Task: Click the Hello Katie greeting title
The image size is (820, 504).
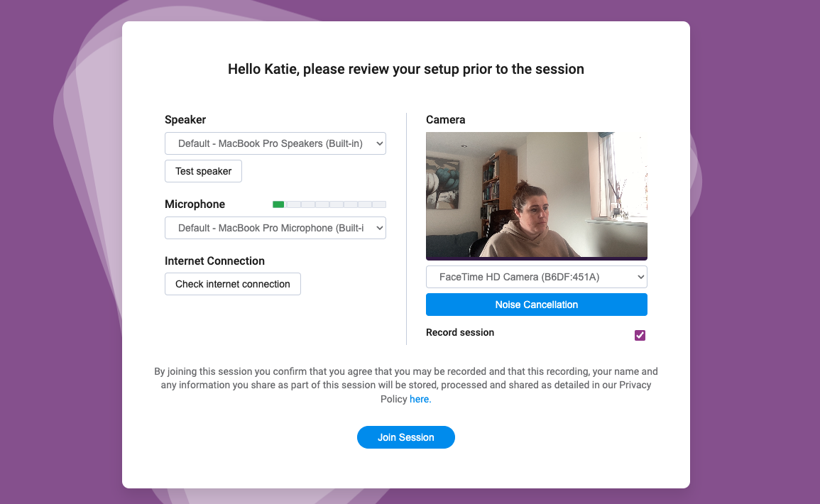Action: point(406,69)
